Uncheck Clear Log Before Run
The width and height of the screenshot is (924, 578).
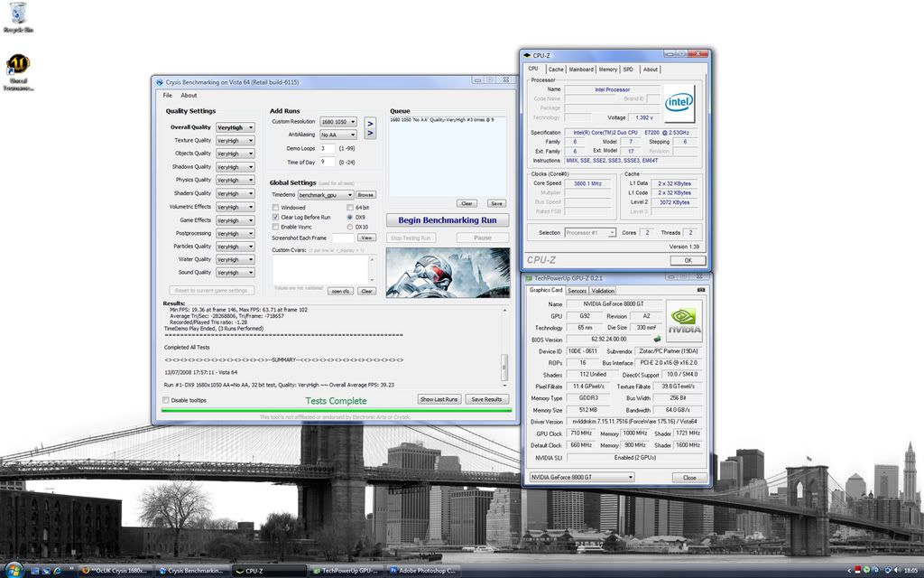(x=276, y=218)
